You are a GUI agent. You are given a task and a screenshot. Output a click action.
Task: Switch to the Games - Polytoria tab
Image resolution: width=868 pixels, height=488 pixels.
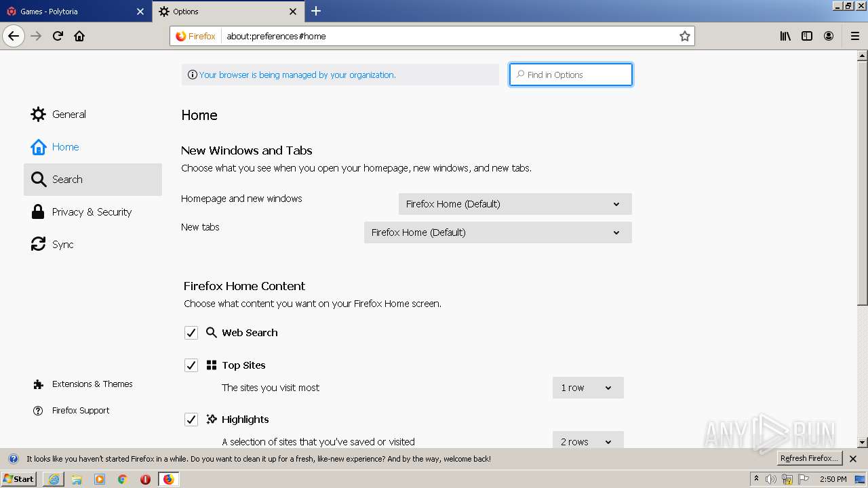(x=75, y=12)
